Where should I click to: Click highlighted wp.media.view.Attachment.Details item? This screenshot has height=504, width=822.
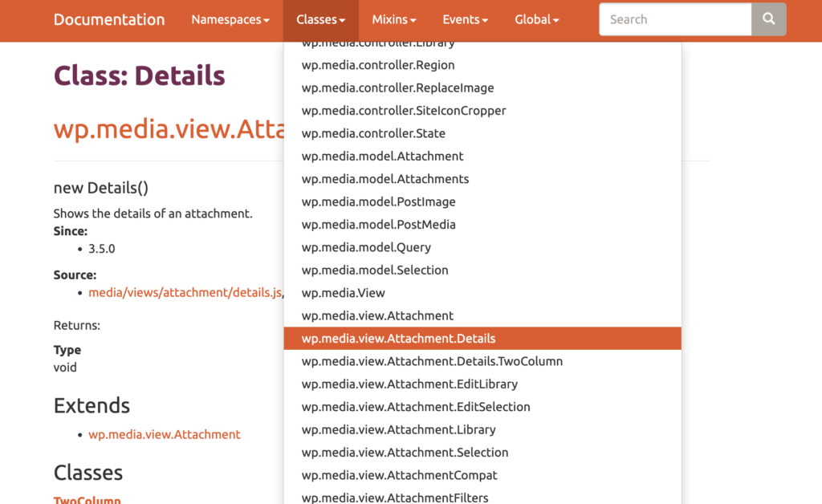[399, 339]
